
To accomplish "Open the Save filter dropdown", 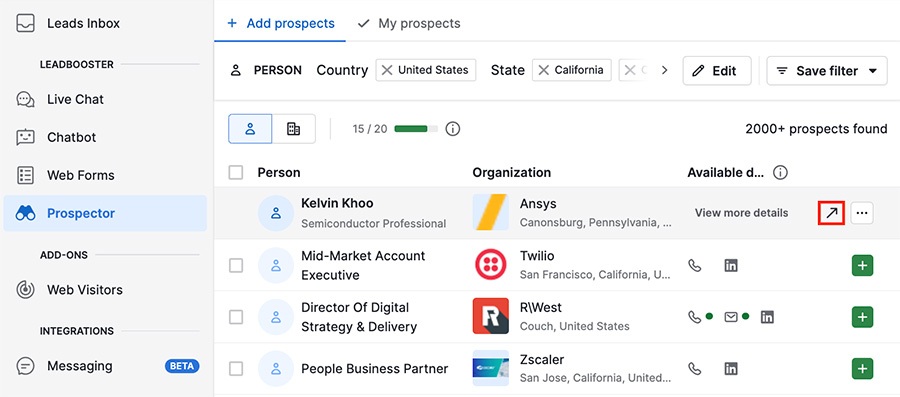I will (x=827, y=71).
